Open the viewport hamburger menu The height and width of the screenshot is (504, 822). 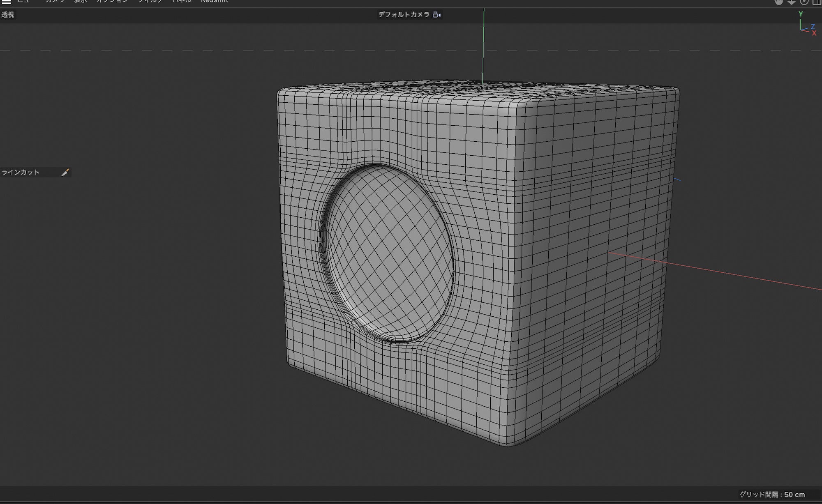(6, 2)
